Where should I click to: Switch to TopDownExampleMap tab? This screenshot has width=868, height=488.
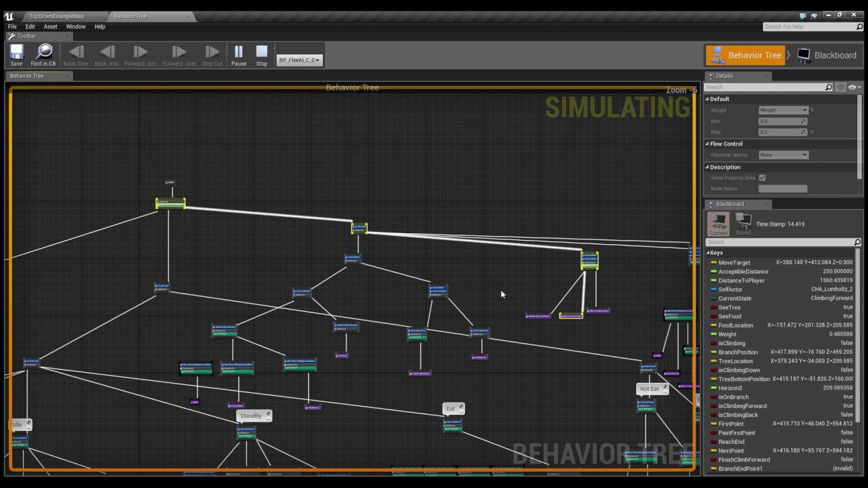point(56,16)
